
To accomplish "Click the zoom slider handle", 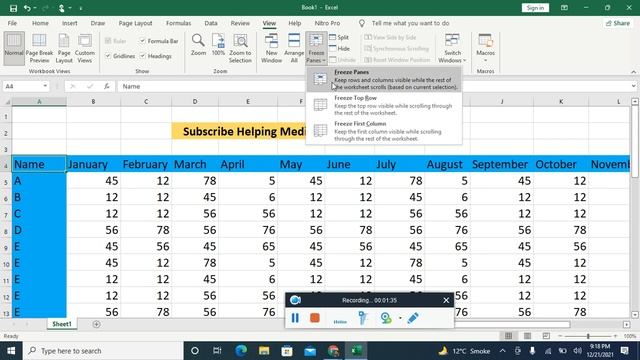I will 588,336.
